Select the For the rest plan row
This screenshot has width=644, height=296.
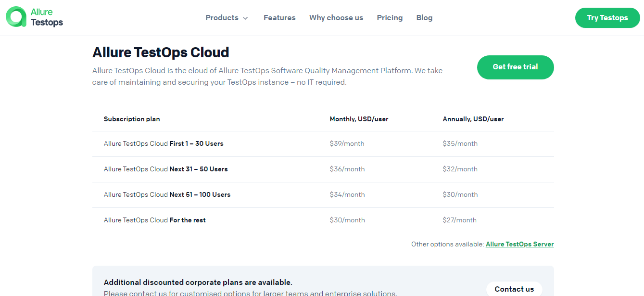pyautogui.click(x=154, y=220)
